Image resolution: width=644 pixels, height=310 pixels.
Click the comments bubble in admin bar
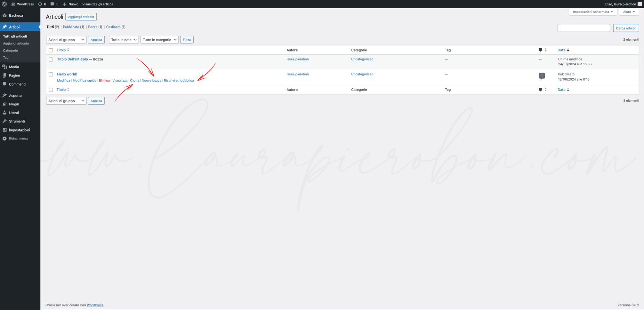pos(54,4)
